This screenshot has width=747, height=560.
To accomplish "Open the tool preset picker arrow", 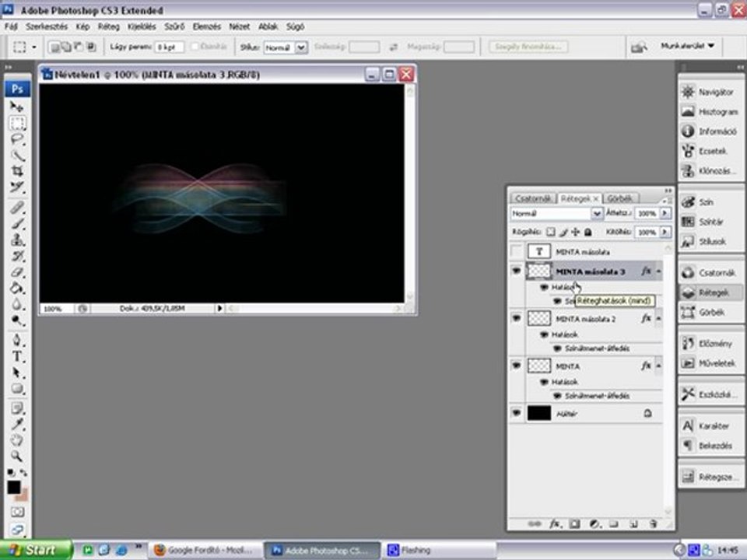I will pos(33,47).
